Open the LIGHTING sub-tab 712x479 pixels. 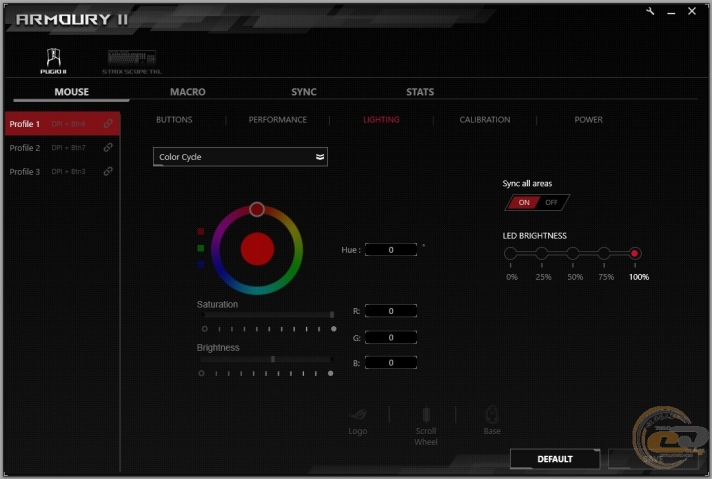(x=381, y=119)
